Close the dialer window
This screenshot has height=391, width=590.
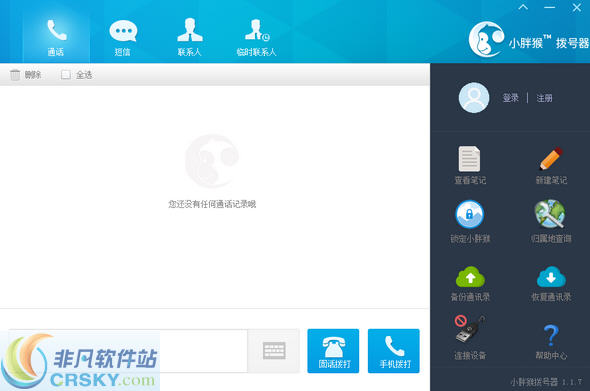[577, 8]
